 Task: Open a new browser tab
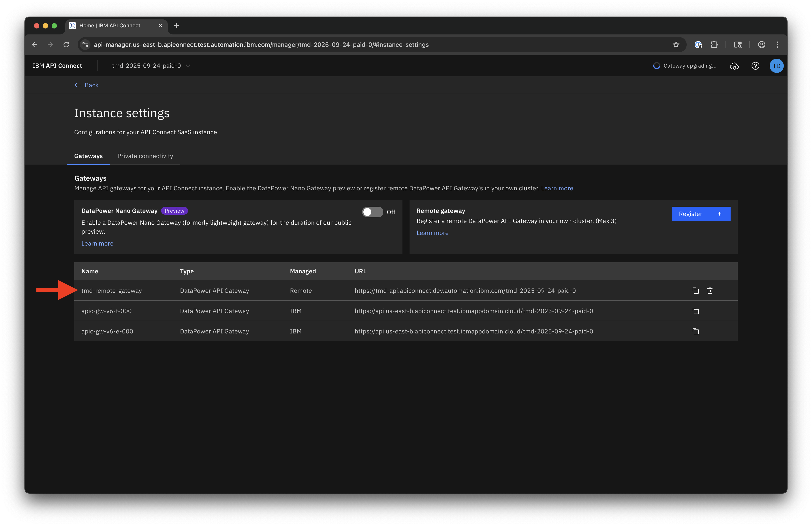[x=176, y=26]
